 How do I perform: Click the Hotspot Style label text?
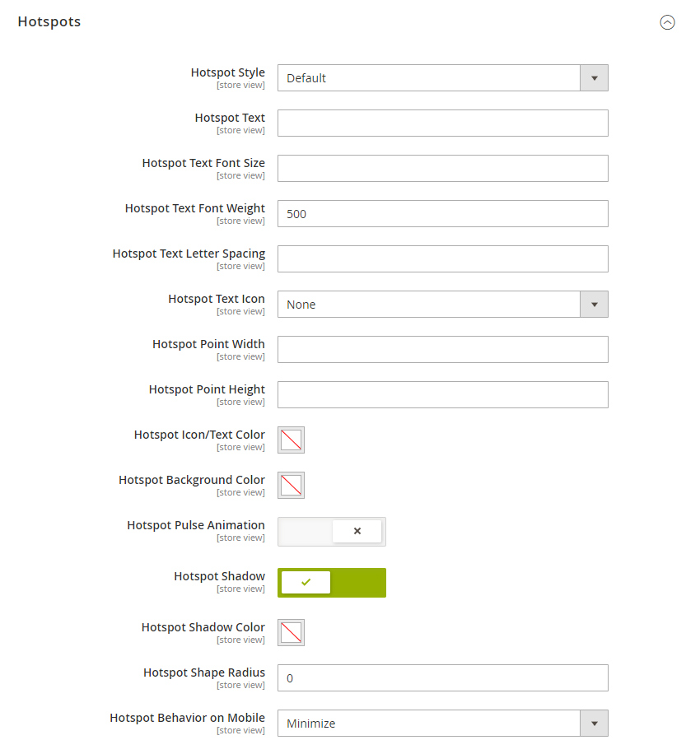point(227,72)
